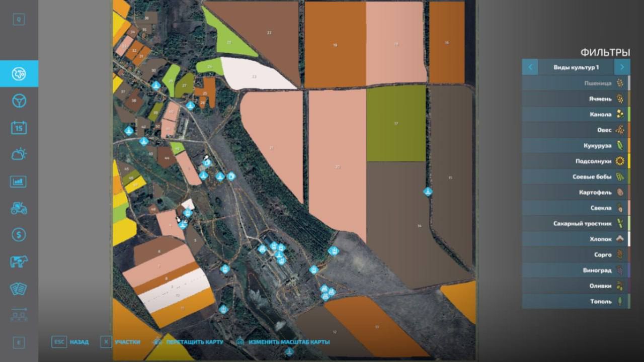Click the УЧАСТКИ button
The width and height of the screenshot is (644, 362).
pyautogui.click(x=121, y=342)
